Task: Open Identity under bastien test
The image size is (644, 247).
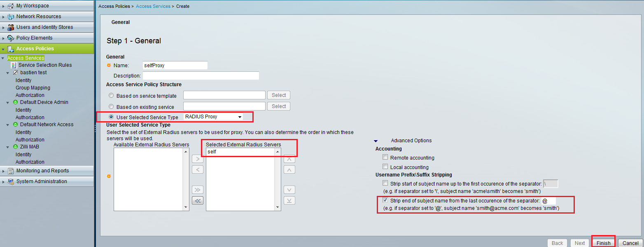Action: click(x=23, y=80)
